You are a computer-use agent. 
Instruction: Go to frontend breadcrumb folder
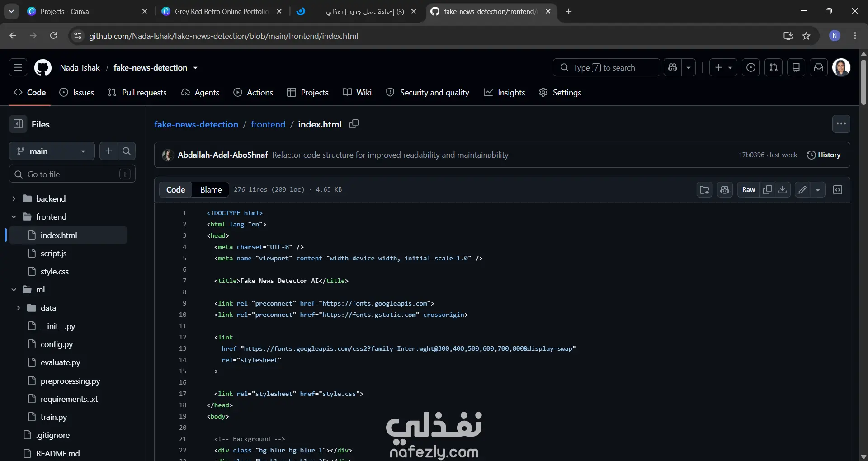click(268, 124)
